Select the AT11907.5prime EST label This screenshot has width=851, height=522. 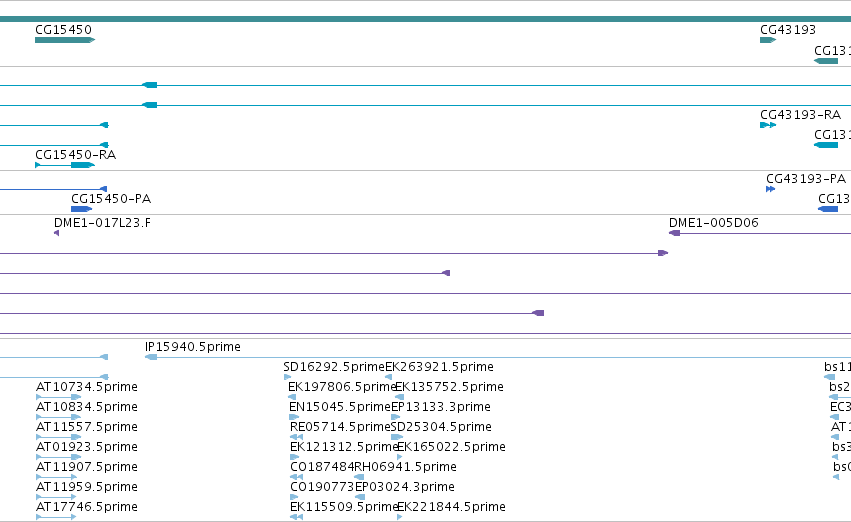point(87,468)
